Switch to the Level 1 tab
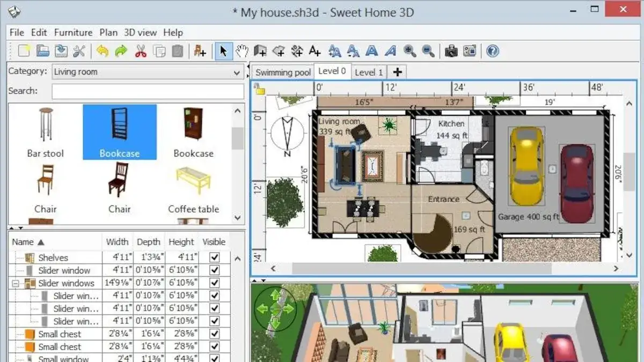 pyautogui.click(x=369, y=72)
